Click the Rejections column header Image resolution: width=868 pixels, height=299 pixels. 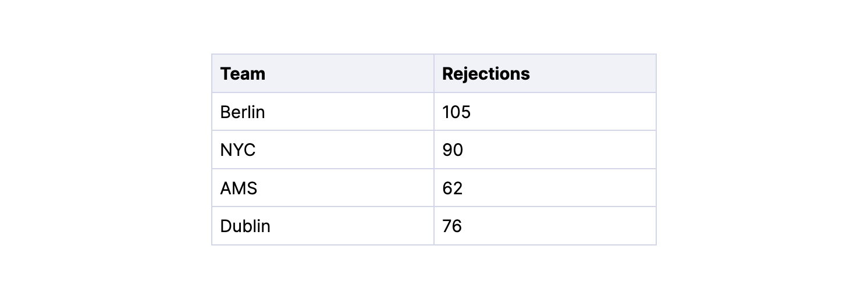tap(545, 73)
